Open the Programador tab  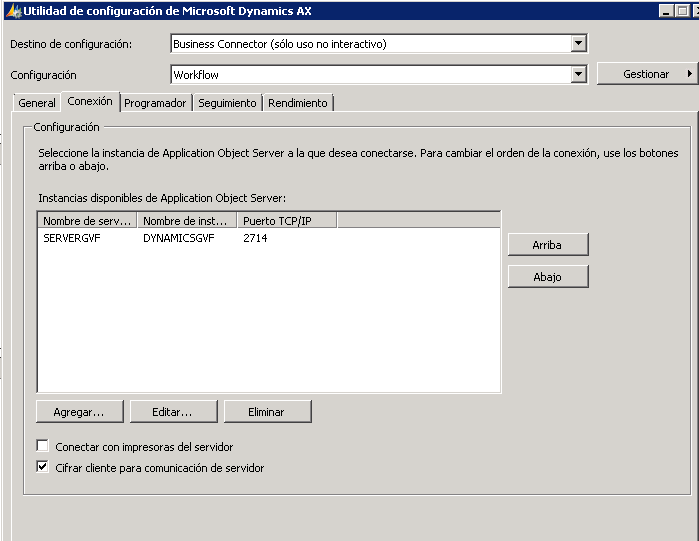click(x=155, y=103)
